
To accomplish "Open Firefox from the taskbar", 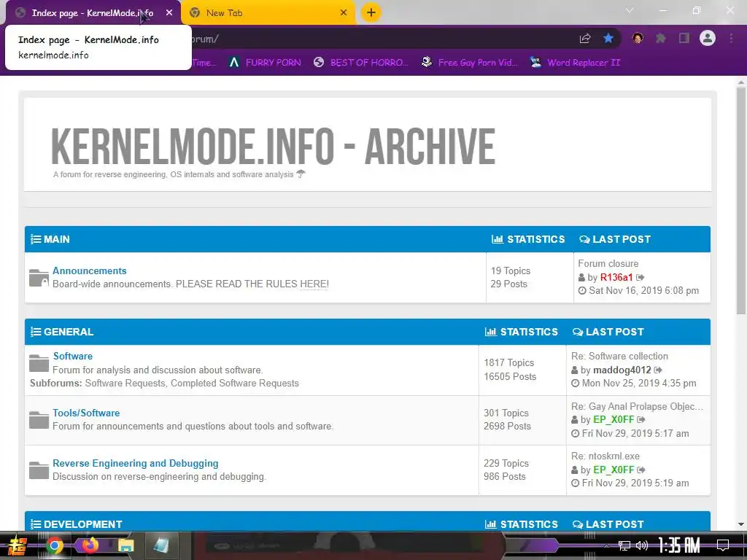I will [x=90, y=545].
